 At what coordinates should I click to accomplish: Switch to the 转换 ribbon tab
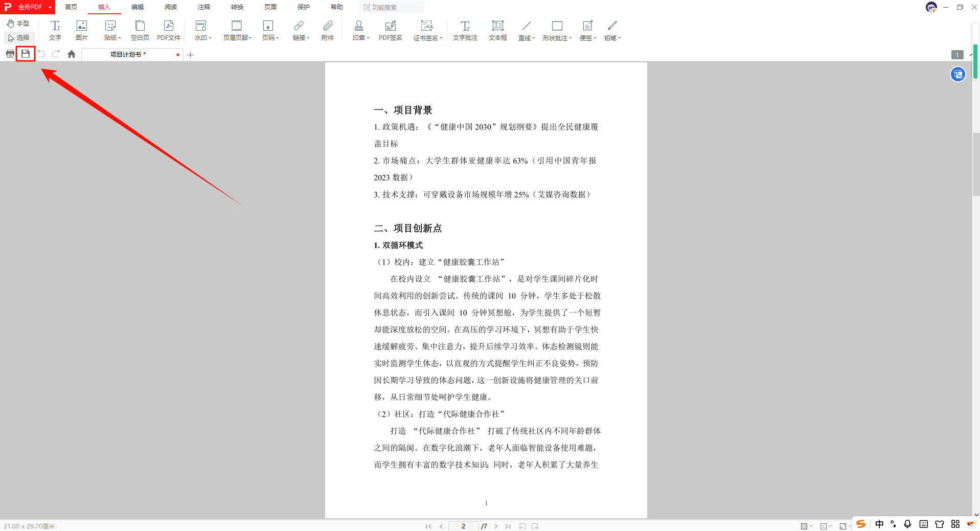(237, 7)
